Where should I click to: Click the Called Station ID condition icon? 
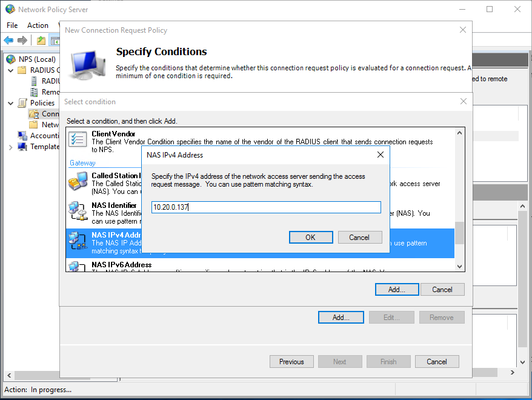[78, 182]
